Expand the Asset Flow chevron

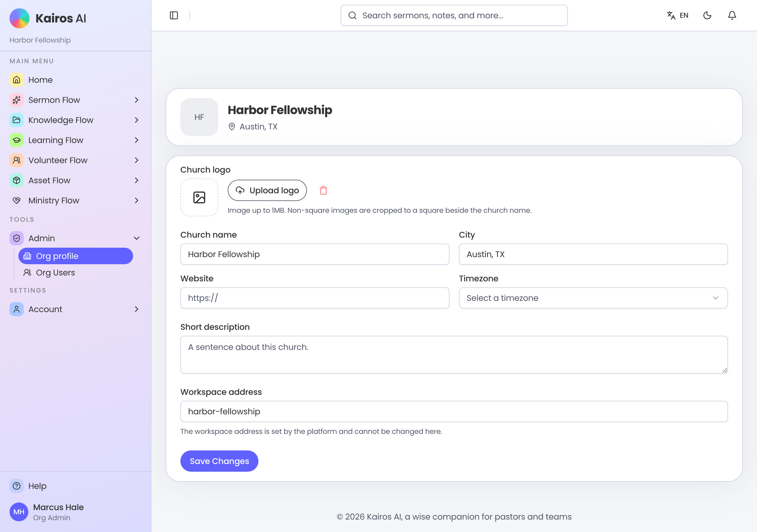137,180
